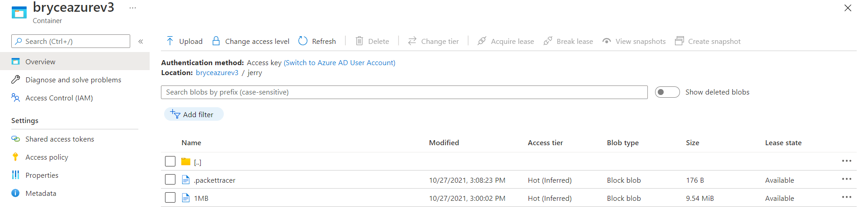868x218 pixels.
Task: Sort by the Size column header
Action: tap(692, 142)
